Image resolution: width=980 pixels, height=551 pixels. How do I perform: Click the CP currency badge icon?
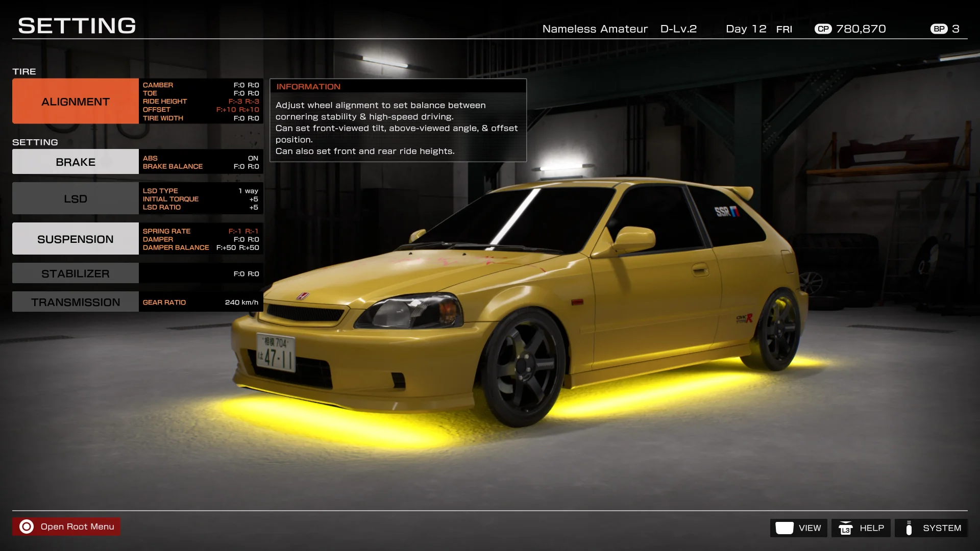(823, 29)
